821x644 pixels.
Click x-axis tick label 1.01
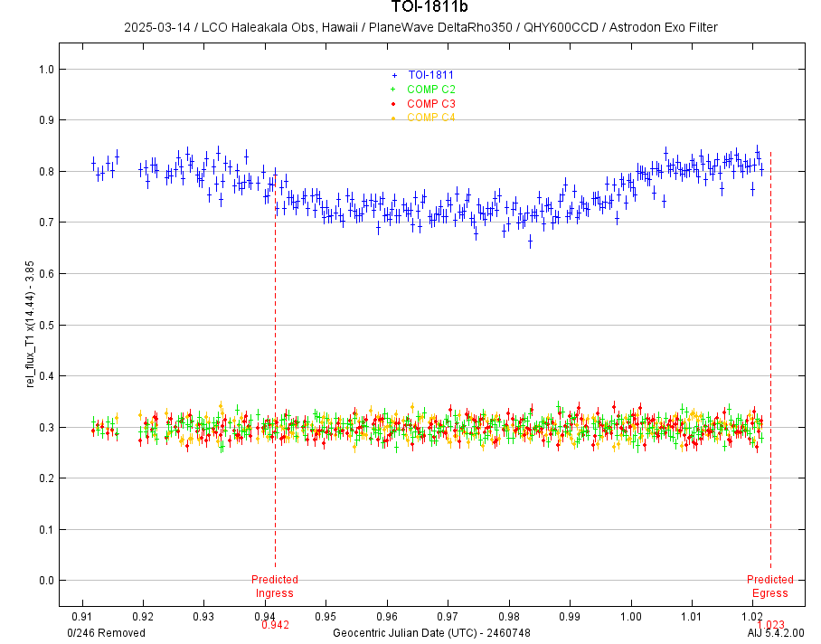point(692,616)
